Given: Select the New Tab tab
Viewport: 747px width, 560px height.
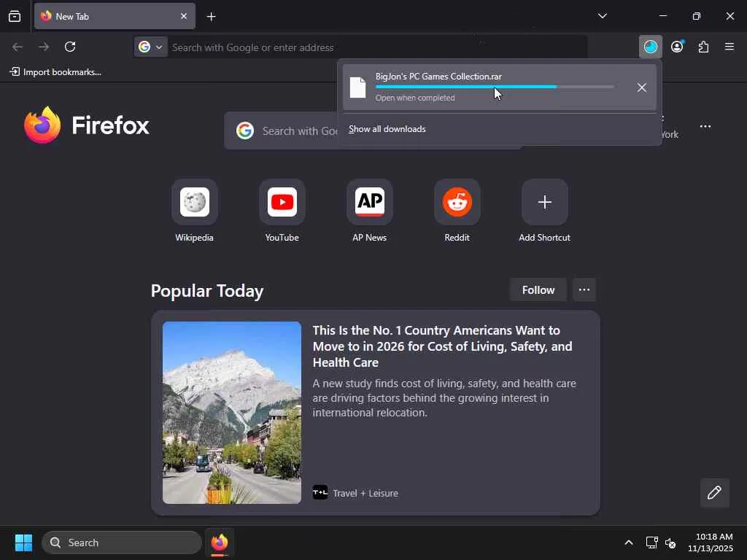Looking at the screenshot, I should click(115, 16).
